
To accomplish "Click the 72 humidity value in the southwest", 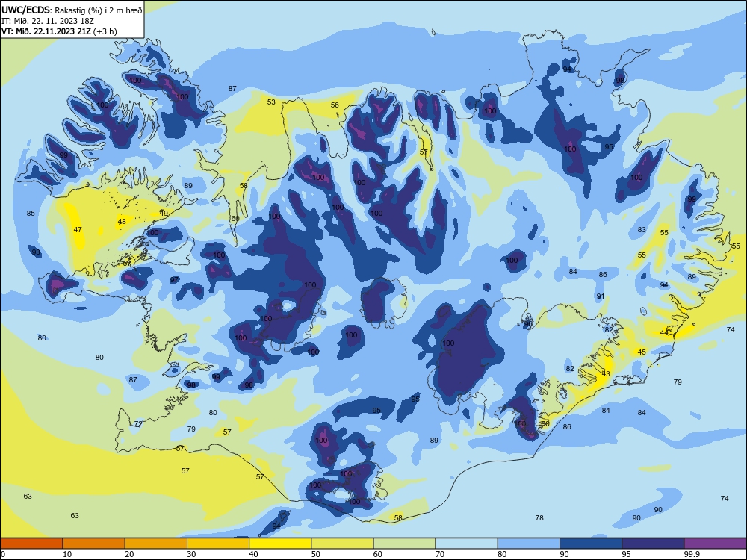I will coord(138,424).
